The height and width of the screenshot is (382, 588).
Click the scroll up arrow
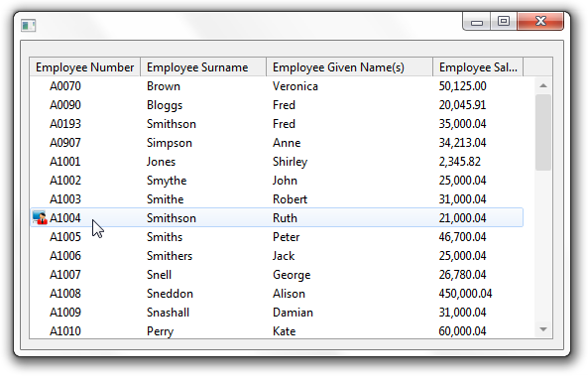click(x=543, y=86)
